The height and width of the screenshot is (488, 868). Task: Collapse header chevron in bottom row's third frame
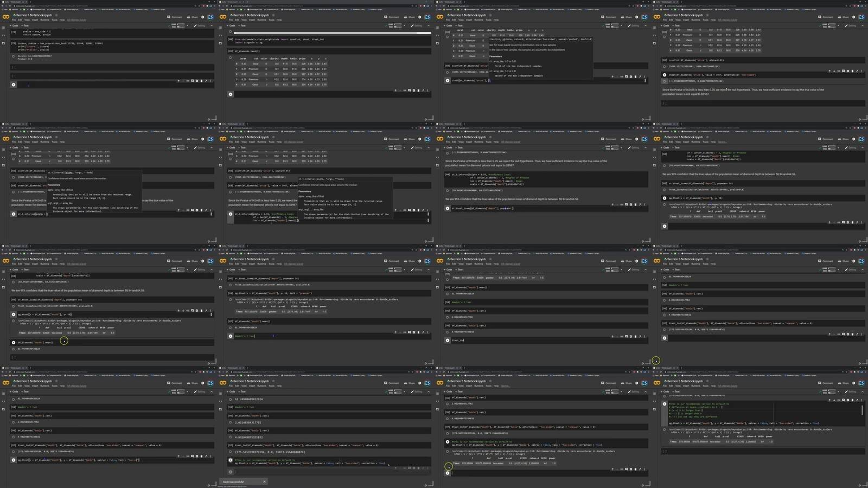tap(646, 391)
